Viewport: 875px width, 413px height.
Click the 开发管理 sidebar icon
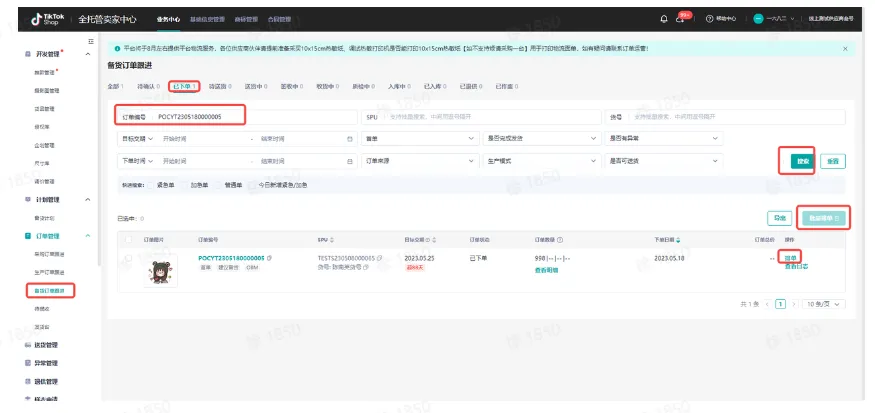28,54
